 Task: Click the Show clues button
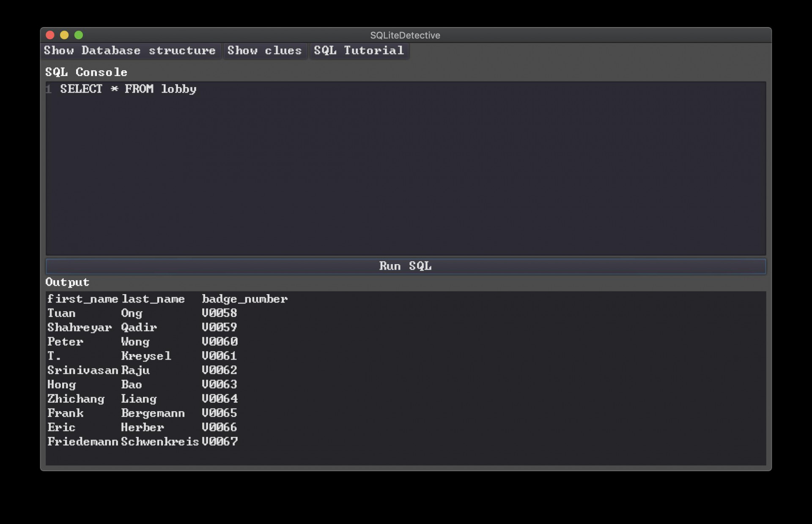[x=265, y=51]
